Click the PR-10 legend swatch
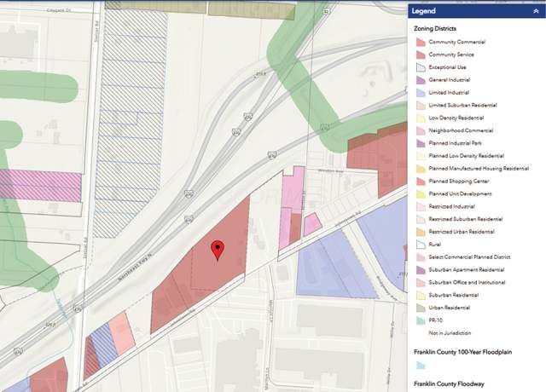Viewport: 546px width, 392px height. point(421,320)
